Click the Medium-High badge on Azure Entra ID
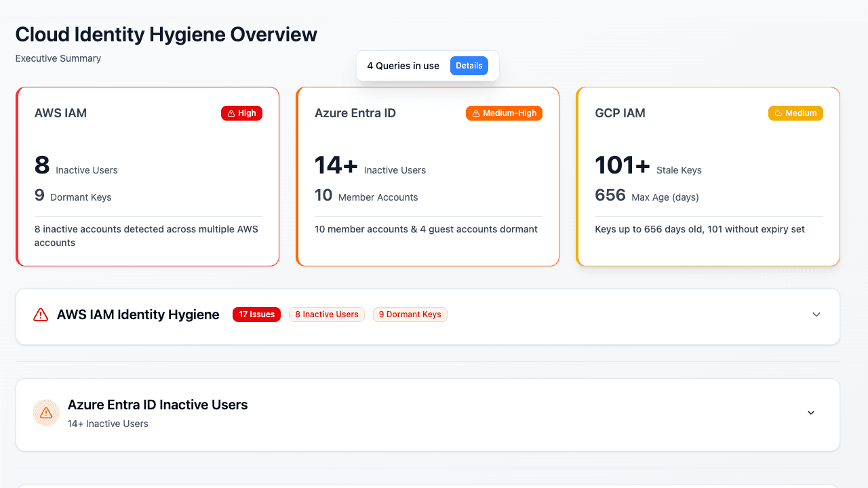 point(504,113)
